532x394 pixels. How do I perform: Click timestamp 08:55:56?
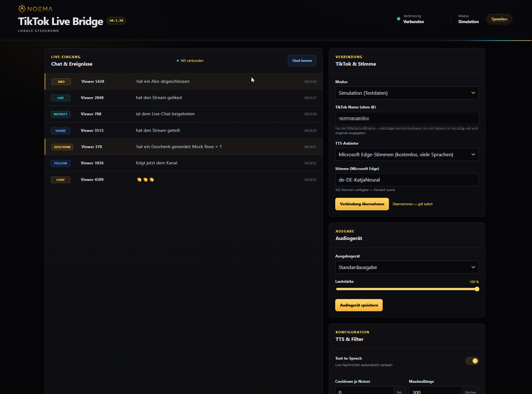[x=311, y=82]
